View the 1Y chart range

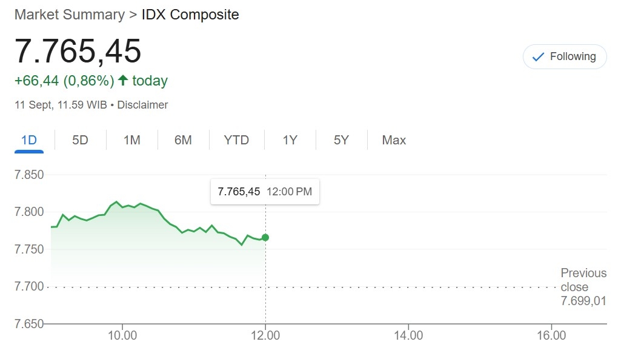tap(290, 140)
